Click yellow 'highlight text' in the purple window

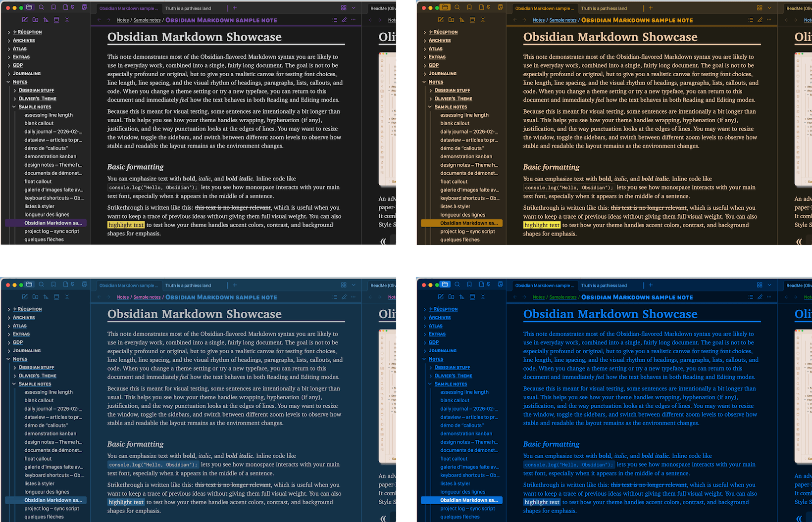coord(126,225)
